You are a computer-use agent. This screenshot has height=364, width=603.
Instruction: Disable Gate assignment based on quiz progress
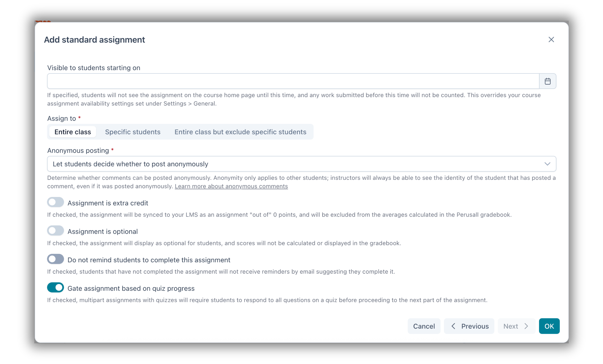[56, 288]
